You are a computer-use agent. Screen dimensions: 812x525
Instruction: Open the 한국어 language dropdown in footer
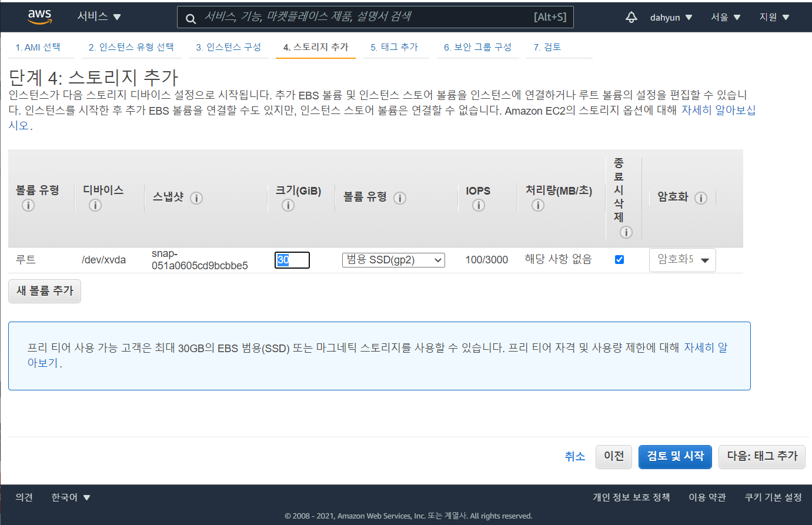(x=71, y=497)
